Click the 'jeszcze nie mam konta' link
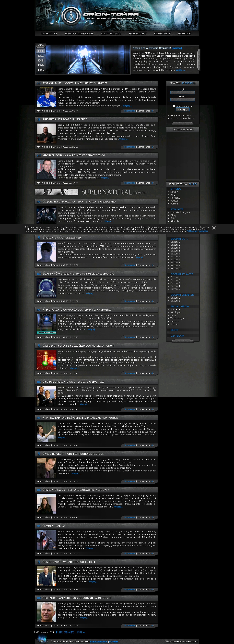Image resolution: width=234 pixels, height=644 pixels. (x=182, y=118)
